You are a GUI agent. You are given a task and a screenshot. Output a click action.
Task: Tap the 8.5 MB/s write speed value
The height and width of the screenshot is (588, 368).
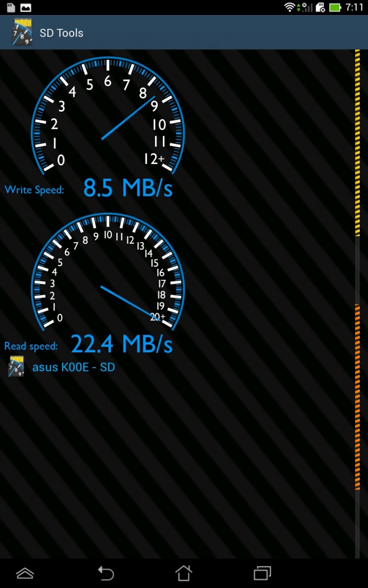(128, 188)
